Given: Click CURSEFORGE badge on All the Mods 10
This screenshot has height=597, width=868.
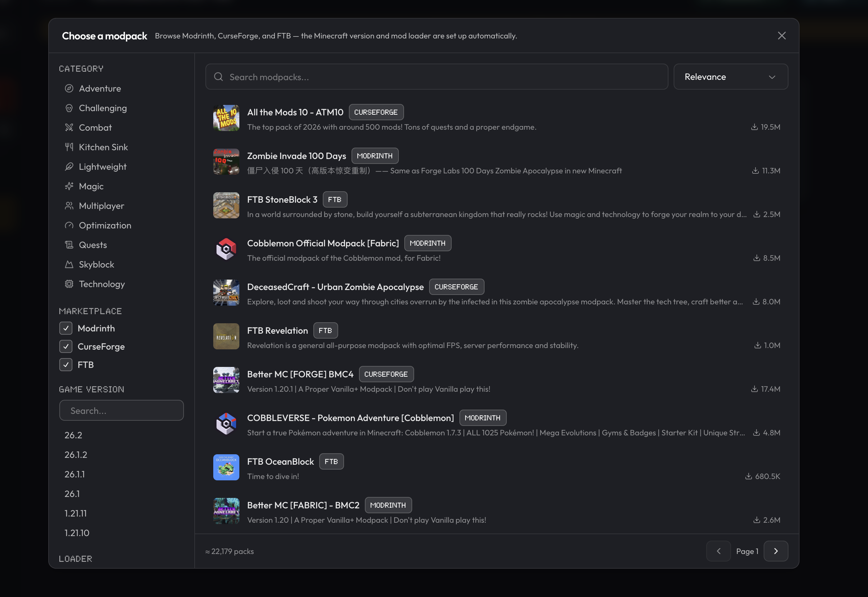Looking at the screenshot, I should (376, 112).
